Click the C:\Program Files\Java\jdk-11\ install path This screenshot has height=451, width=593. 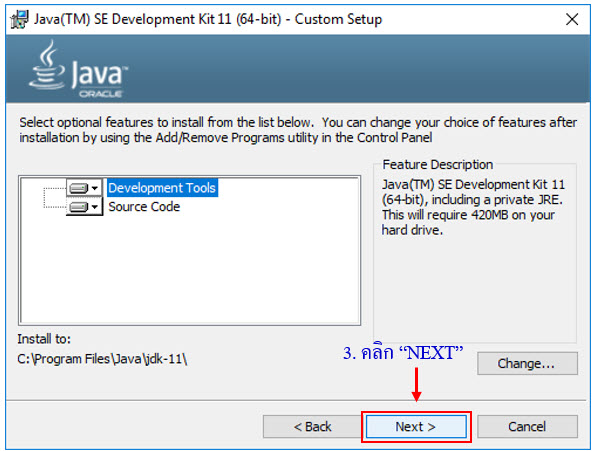pos(102,359)
